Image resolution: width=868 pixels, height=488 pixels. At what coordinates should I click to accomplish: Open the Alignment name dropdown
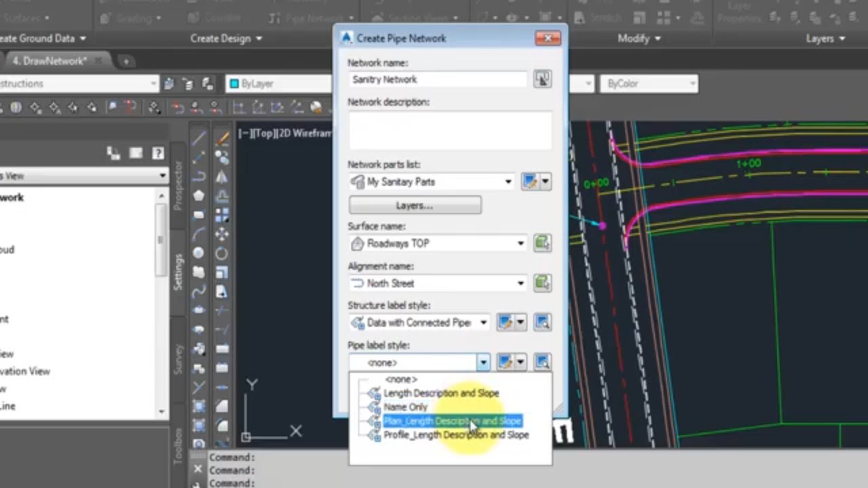pos(521,283)
